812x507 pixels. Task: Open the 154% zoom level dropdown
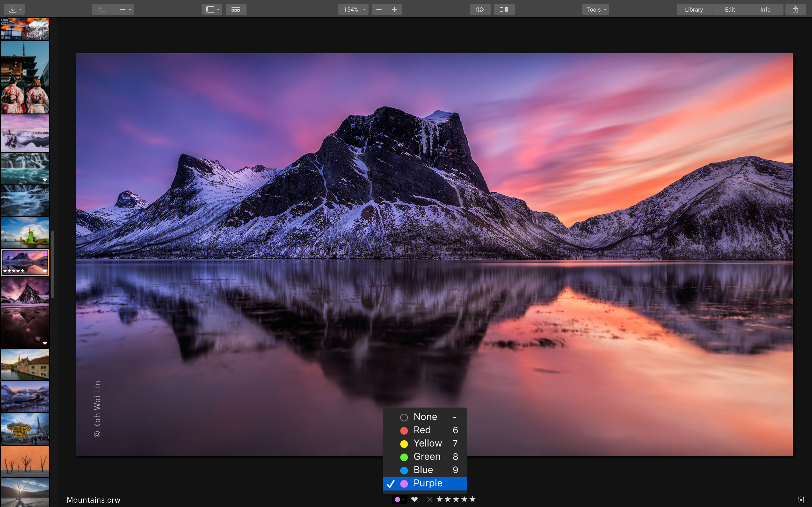point(353,9)
